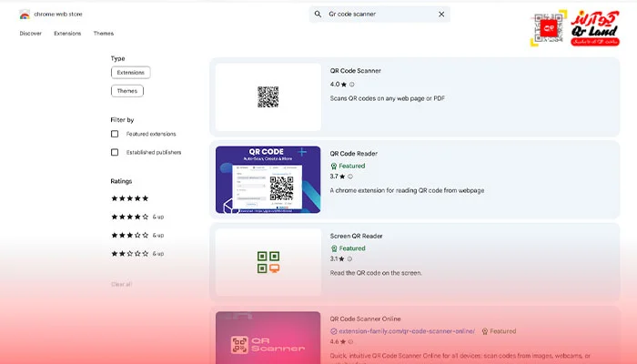Click the 3.1 star rating of Screen QR Reader
The image size is (637, 364).
click(x=337, y=259)
